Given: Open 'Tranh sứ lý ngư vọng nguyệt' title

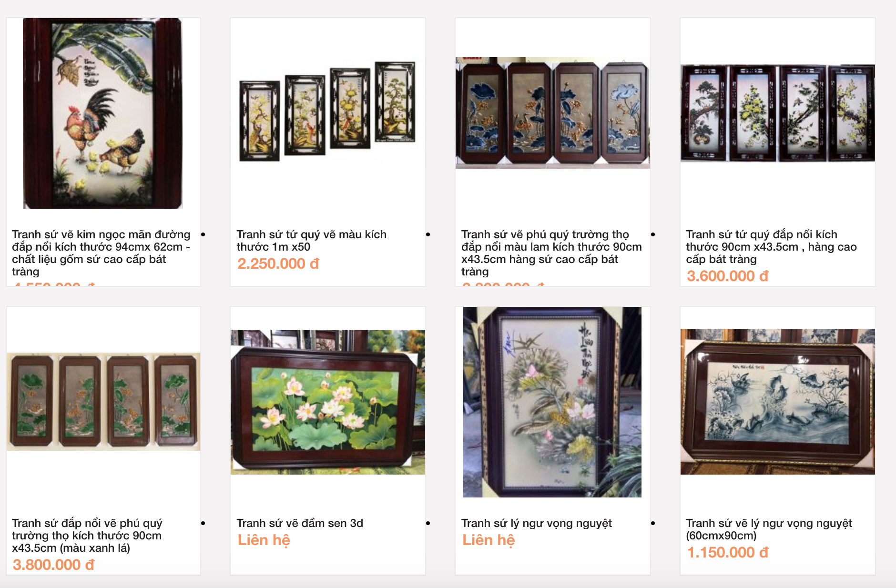Looking at the screenshot, I should coord(537,523).
